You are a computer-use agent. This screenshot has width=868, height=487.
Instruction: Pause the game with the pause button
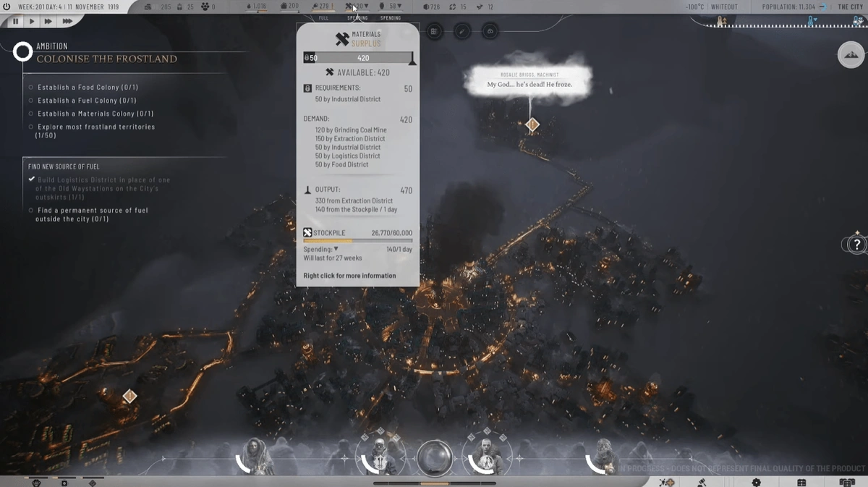point(15,22)
